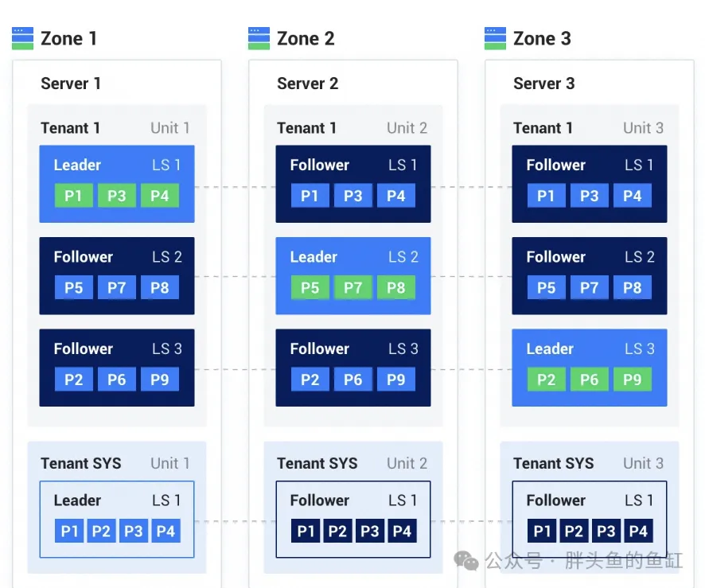Screen dimensions: 705x588
Task: Click P4 in Tenant SYS Follower on Server 2
Action: (402, 531)
